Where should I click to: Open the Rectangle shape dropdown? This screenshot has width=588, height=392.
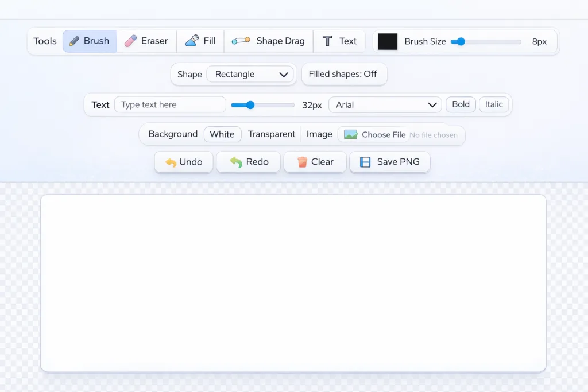pos(250,74)
